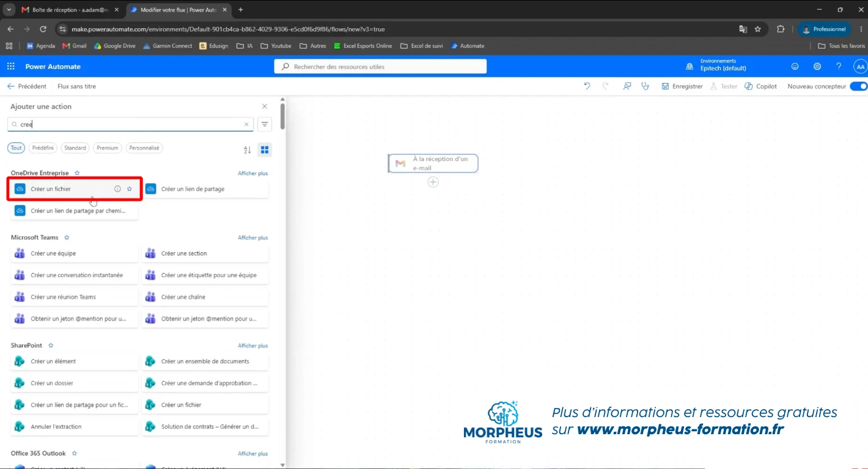The width and height of the screenshot is (868, 469).
Task: Open the Copilot button
Action: [760, 86]
